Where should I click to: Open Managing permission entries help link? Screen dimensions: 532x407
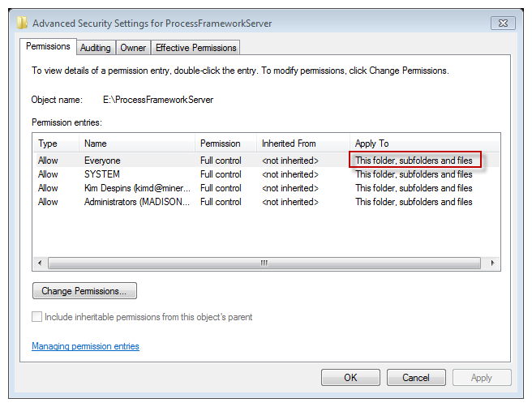pyautogui.click(x=85, y=346)
